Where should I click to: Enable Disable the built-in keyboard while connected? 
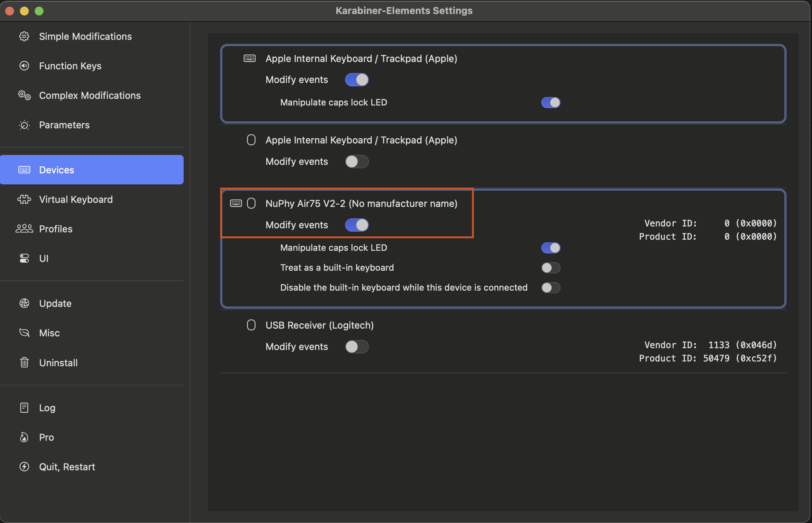click(x=551, y=288)
